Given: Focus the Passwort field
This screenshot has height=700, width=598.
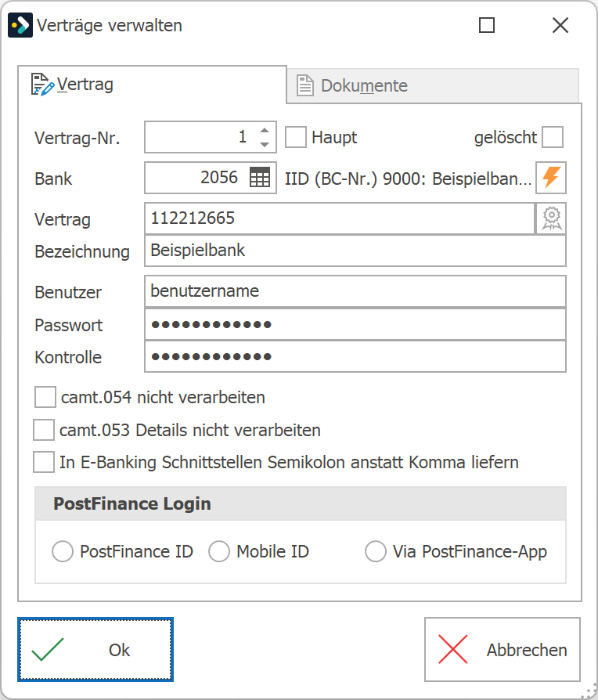Looking at the screenshot, I should [355, 324].
